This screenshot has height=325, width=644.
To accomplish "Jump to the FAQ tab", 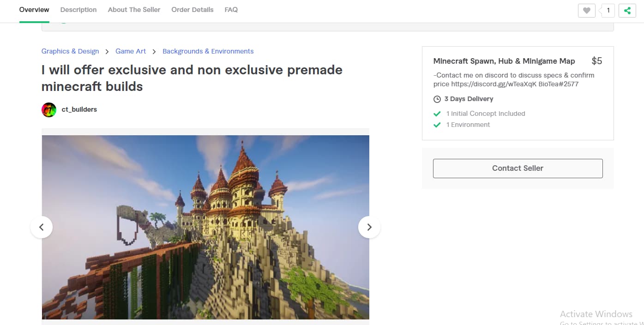I will coord(231,10).
